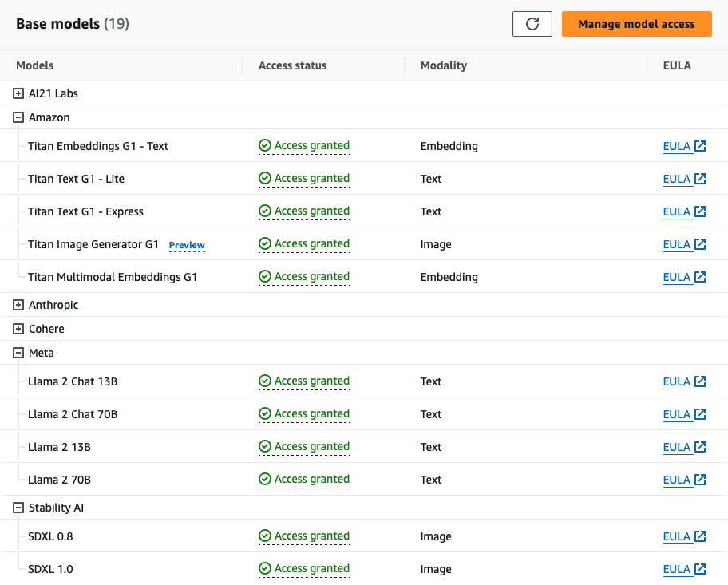This screenshot has width=728, height=585.
Task: Click external link icon for SDXL 1.0 EULA
Action: click(x=700, y=569)
